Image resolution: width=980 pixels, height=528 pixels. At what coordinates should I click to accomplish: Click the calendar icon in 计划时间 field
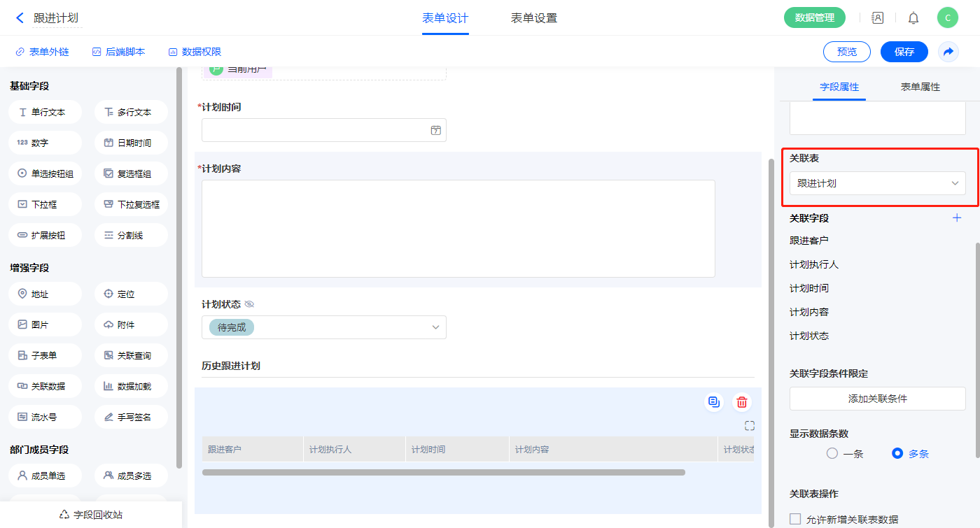[x=435, y=130]
